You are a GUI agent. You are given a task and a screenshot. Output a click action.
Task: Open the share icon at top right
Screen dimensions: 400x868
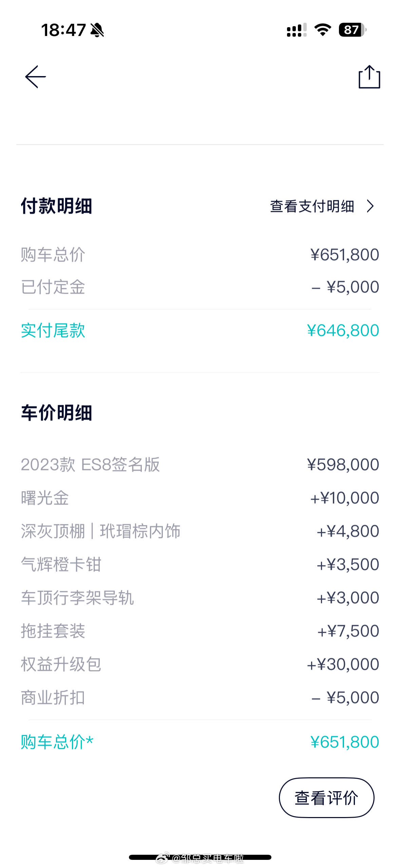point(369,77)
